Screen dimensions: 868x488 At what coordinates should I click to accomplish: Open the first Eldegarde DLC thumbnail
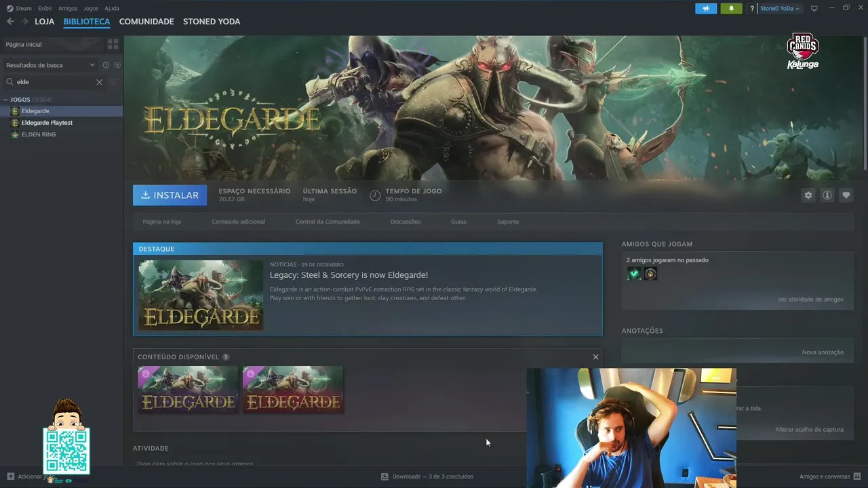(188, 390)
